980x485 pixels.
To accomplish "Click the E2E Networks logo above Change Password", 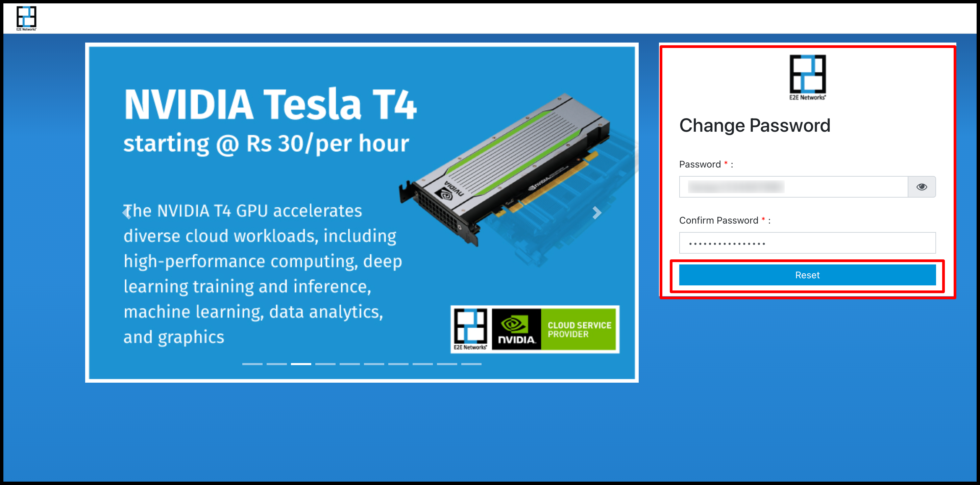I will [x=807, y=78].
